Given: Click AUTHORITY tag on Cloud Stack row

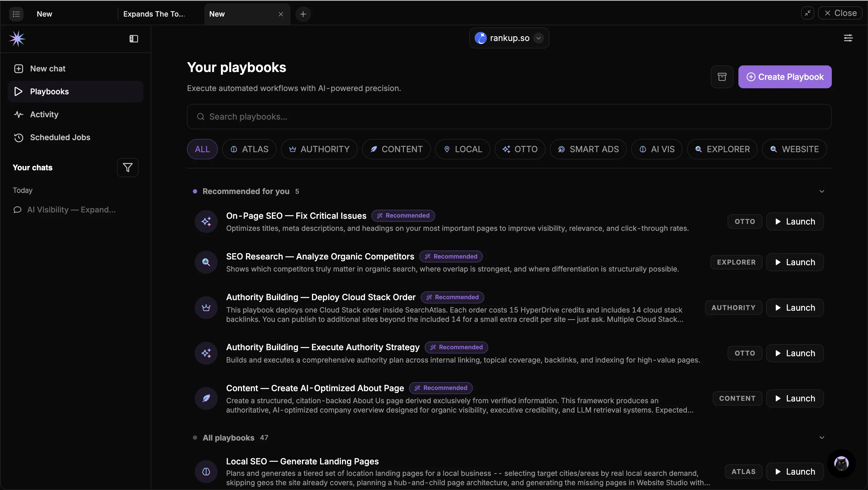Looking at the screenshot, I should [x=733, y=308].
